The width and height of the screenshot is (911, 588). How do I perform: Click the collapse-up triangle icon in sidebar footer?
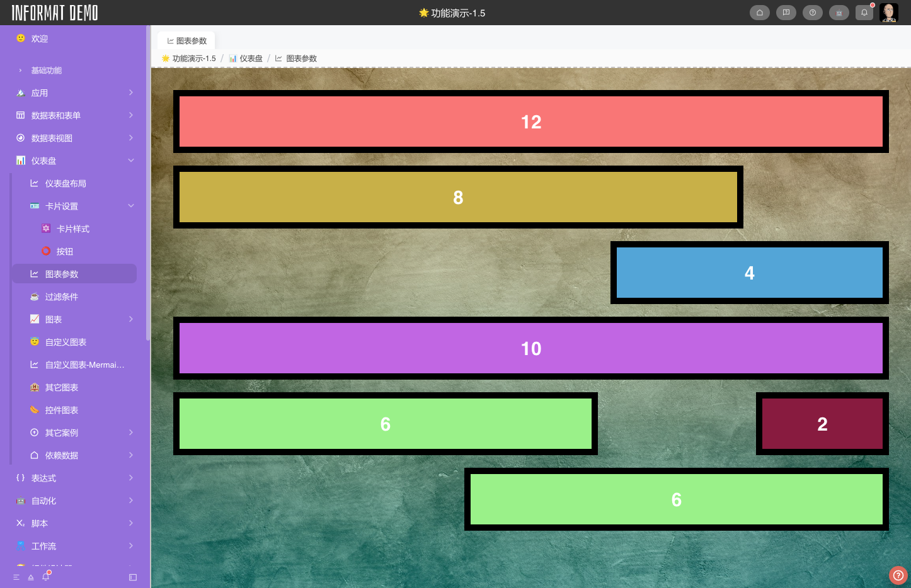[31, 577]
